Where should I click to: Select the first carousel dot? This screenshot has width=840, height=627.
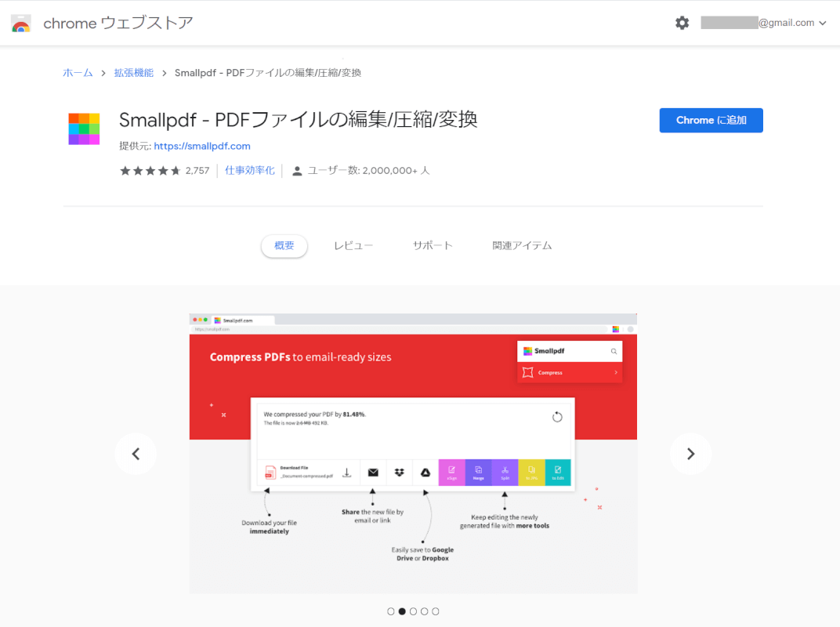pyautogui.click(x=391, y=611)
